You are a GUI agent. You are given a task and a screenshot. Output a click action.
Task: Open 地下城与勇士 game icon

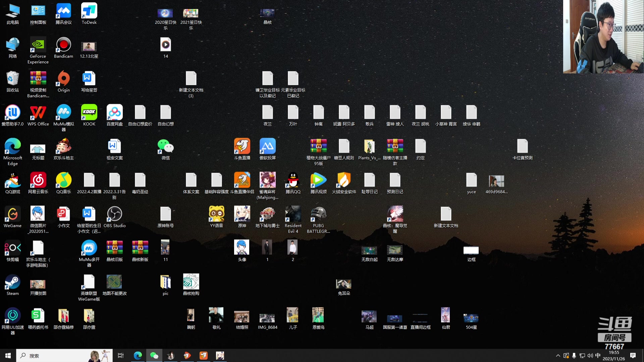tap(268, 217)
